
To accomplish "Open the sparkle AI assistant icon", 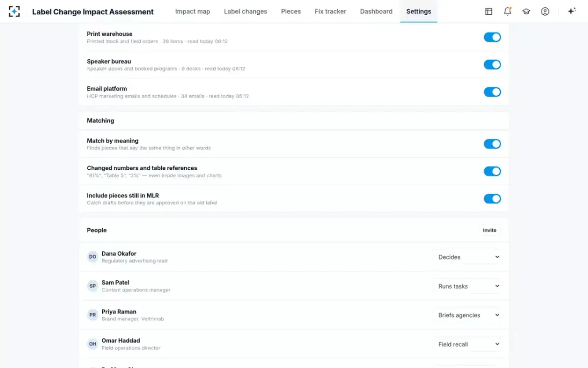I will (x=571, y=11).
